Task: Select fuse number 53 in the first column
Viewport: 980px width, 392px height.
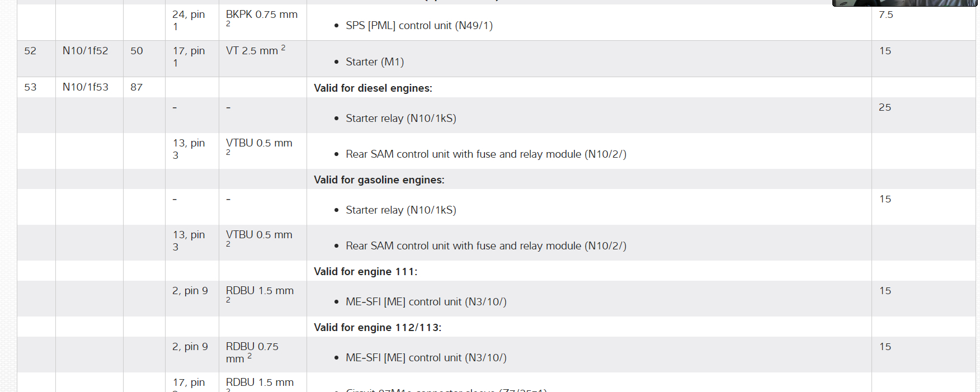Action: (30, 87)
